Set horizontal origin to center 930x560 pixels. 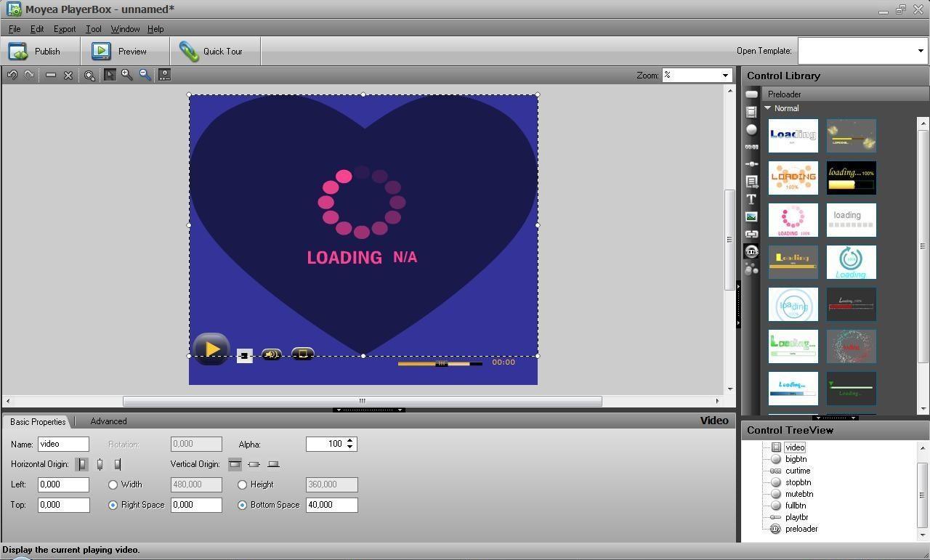click(x=100, y=464)
